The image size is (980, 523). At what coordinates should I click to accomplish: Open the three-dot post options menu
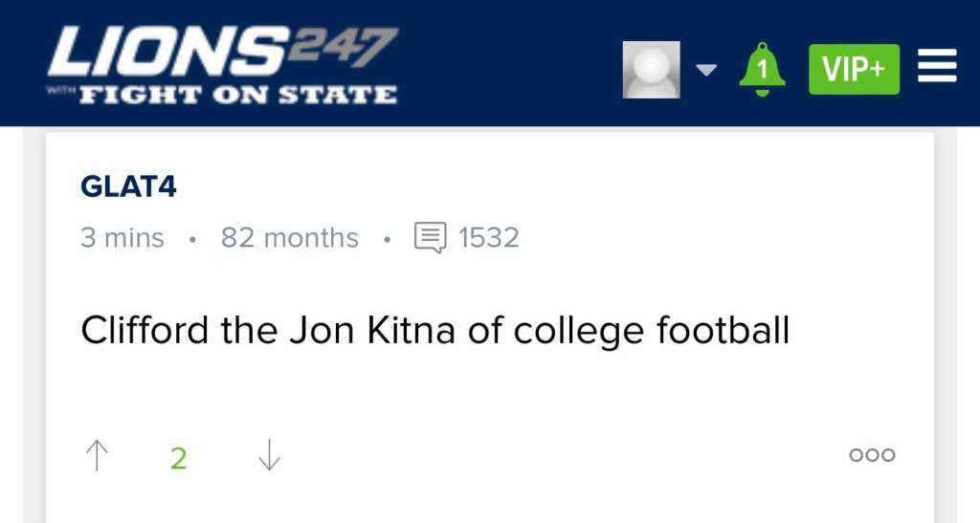point(872,455)
